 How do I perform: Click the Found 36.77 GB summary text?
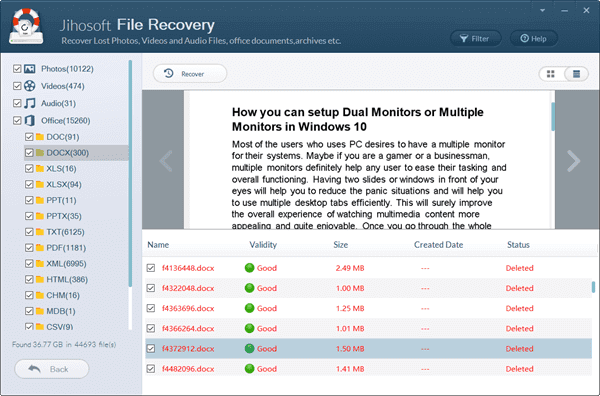click(x=64, y=345)
